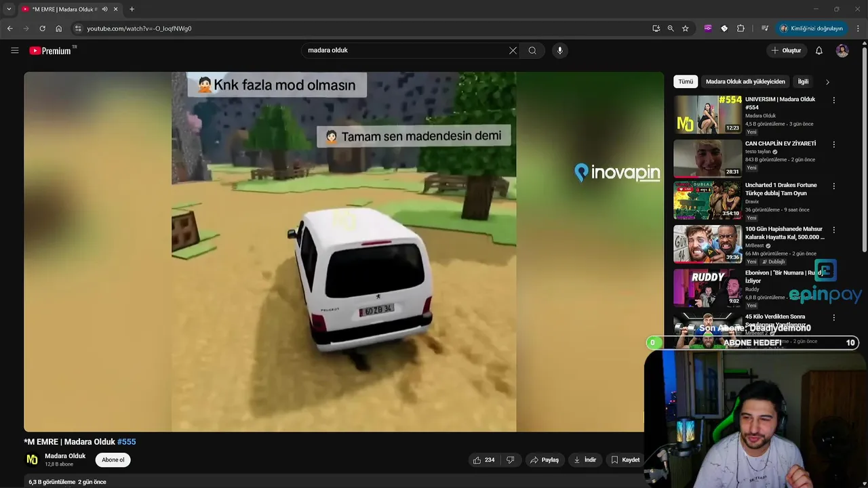
Task: Open the YouTube guide hamburger menu
Action: click(x=15, y=50)
